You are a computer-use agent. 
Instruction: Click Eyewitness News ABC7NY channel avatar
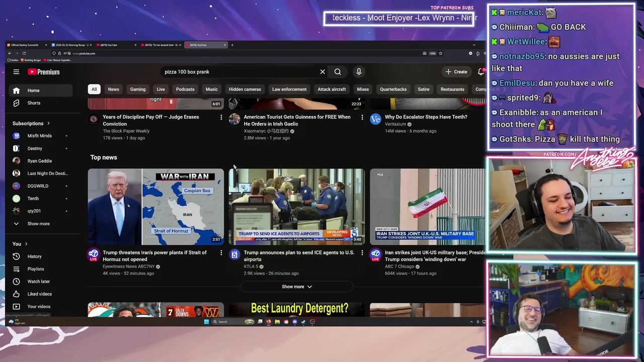click(94, 255)
